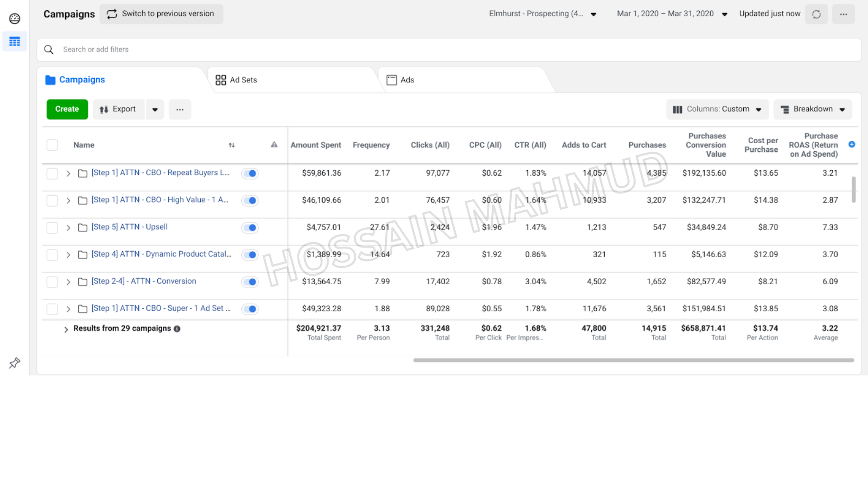
Task: Expand Results from 29 campaigns summary
Action: click(x=66, y=329)
